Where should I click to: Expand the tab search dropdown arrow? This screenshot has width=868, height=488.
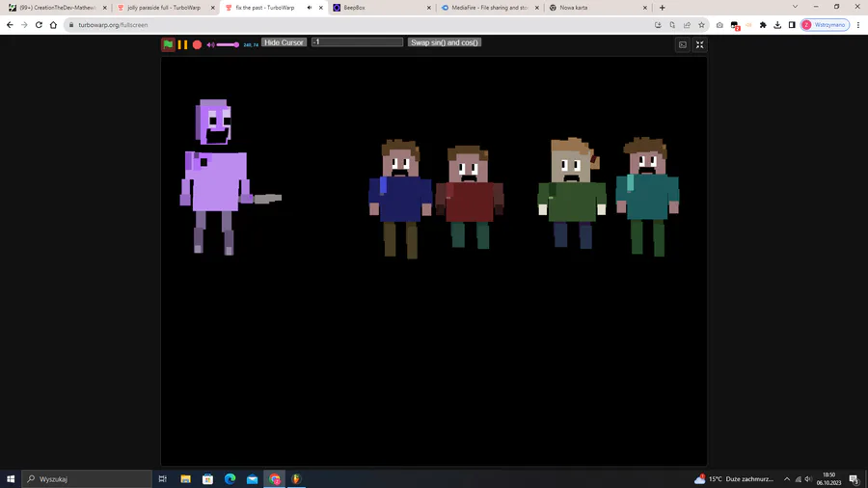click(x=795, y=7)
